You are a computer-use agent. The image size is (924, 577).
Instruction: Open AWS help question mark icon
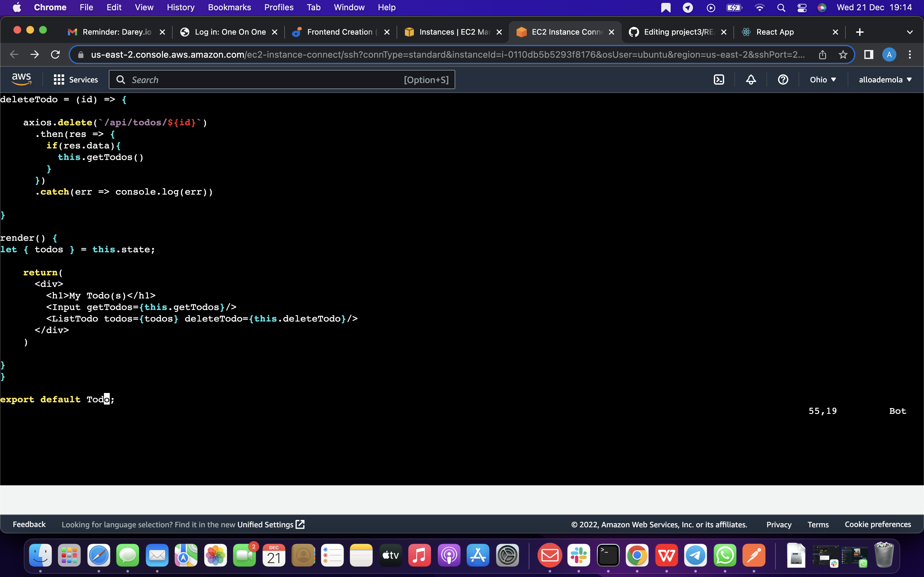[x=783, y=79]
